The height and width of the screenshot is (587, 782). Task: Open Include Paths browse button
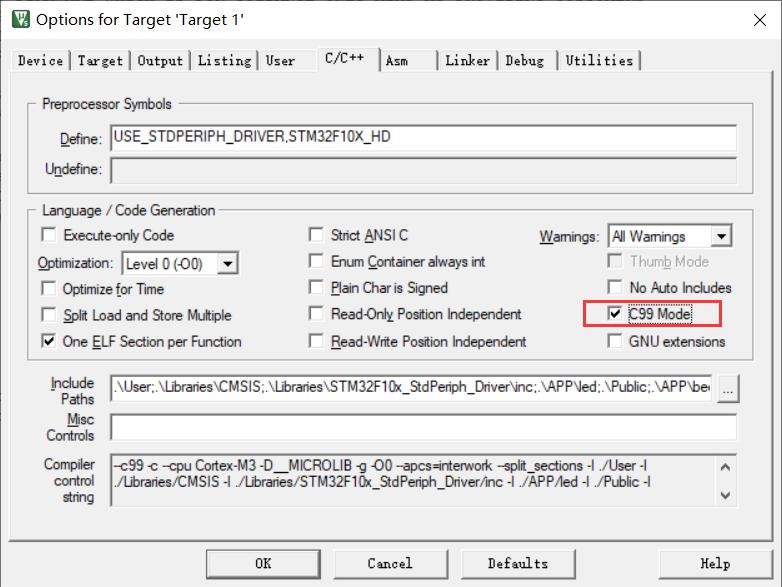[x=728, y=389]
